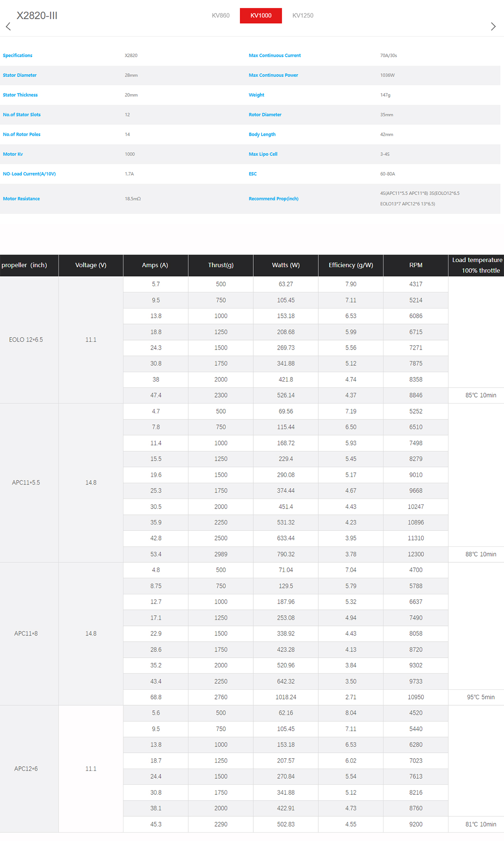
Task: Click the Max Continuous Current label
Action: pyautogui.click(x=275, y=55)
